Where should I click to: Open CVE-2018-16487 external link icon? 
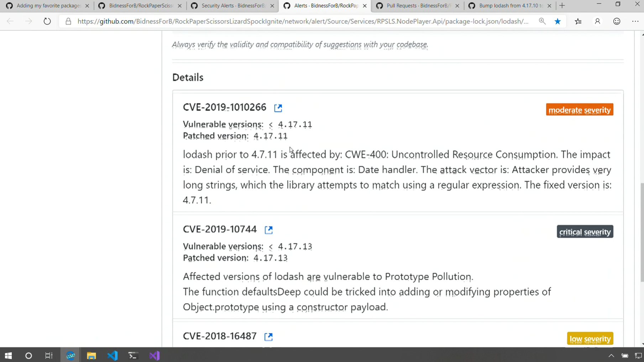coord(268,337)
